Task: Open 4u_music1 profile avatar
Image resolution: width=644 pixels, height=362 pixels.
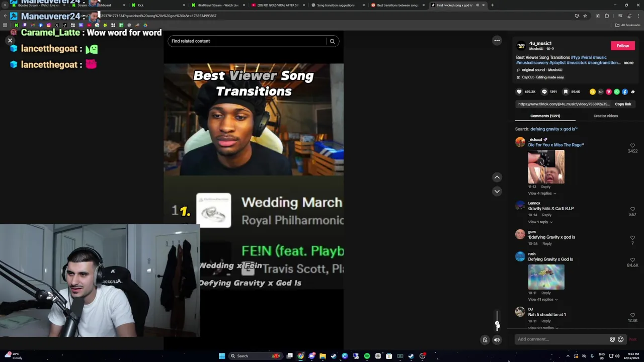Action: [521, 46]
